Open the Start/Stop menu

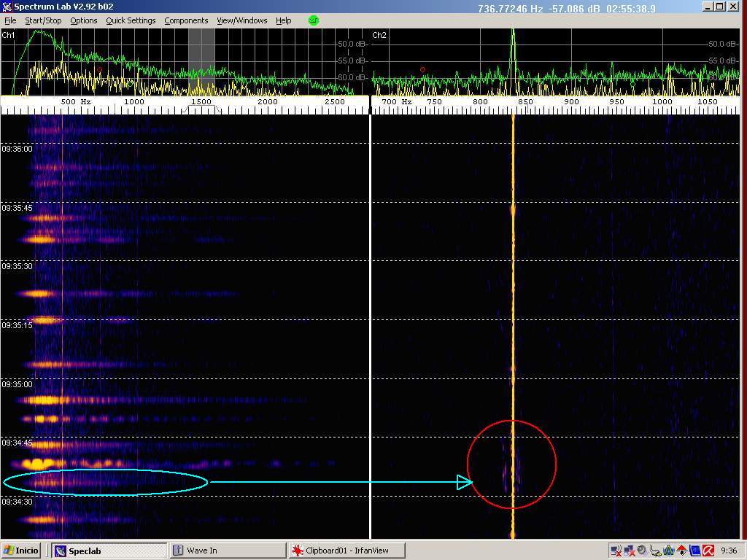click(43, 20)
